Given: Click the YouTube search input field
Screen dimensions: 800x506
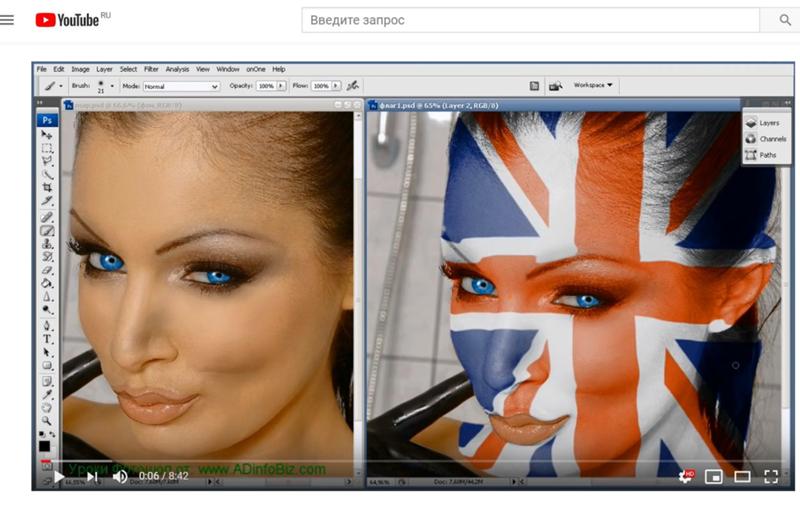Looking at the screenshot, I should click(530, 20).
